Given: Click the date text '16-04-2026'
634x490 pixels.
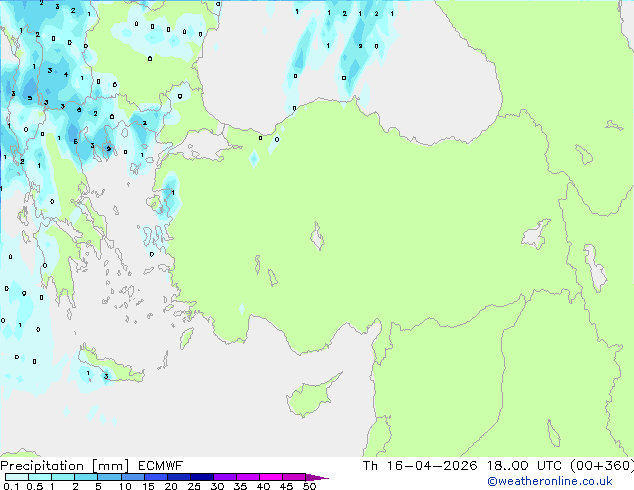Looking at the screenshot, I should coord(432,466).
